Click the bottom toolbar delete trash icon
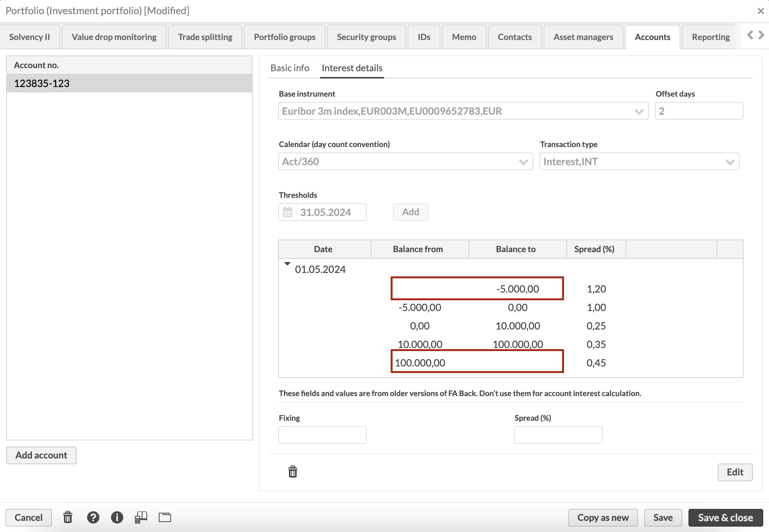This screenshot has height=532, width=769. (68, 517)
